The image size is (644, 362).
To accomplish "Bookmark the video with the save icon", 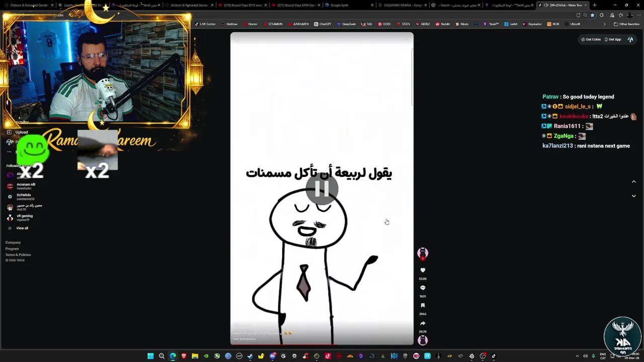I will [x=423, y=306].
